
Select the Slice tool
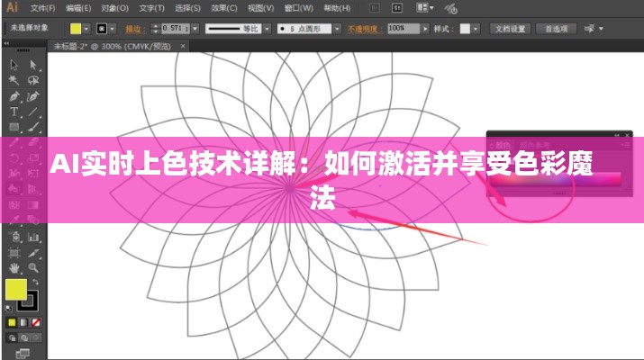point(33,253)
